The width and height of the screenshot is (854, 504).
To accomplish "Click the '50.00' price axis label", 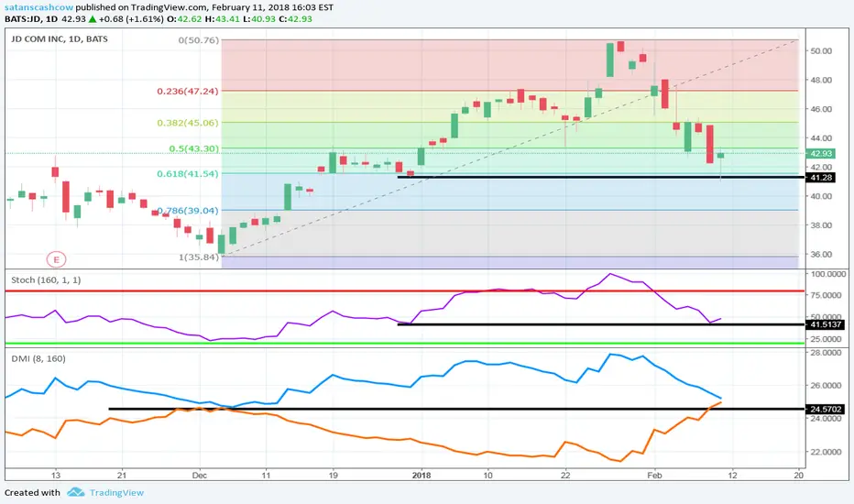I will 821,50.
